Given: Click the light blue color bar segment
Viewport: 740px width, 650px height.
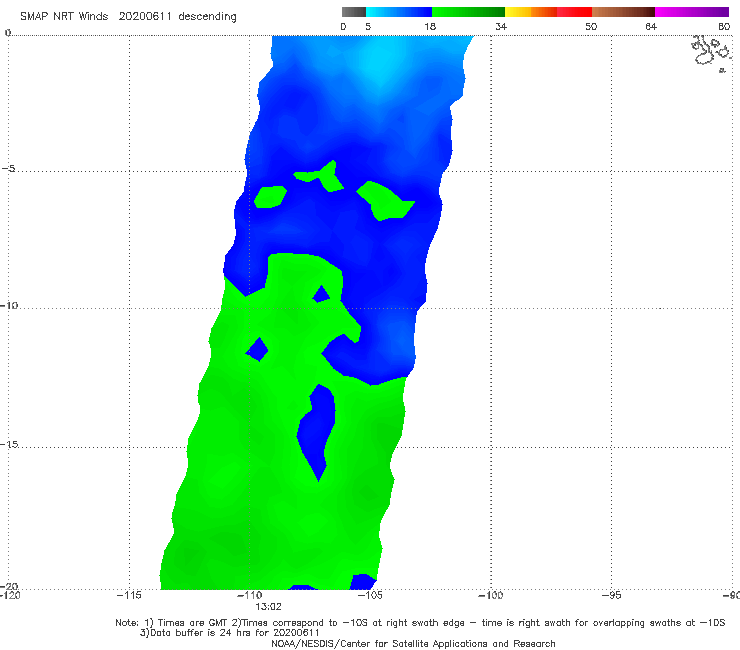Looking at the screenshot, I should click(399, 12).
